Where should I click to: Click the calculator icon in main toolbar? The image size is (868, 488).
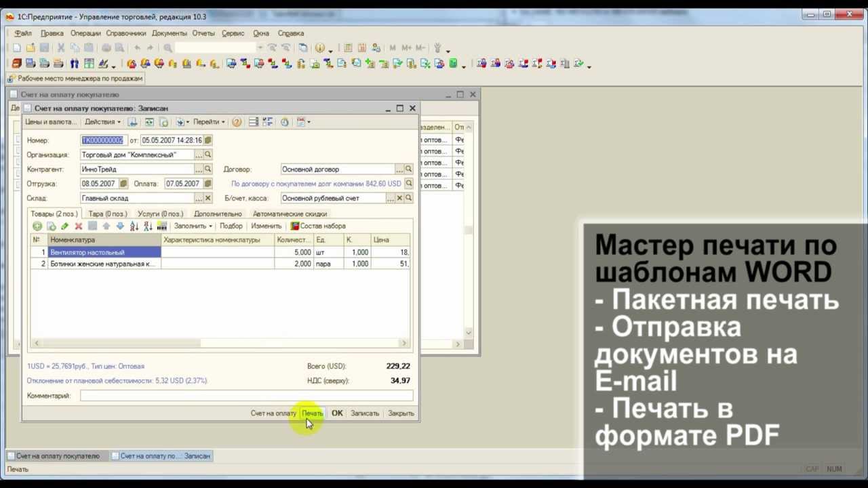348,48
